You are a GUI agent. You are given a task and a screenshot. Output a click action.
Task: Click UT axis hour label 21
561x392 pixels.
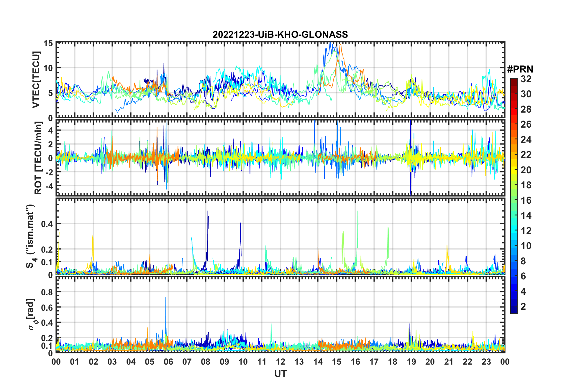449,362
